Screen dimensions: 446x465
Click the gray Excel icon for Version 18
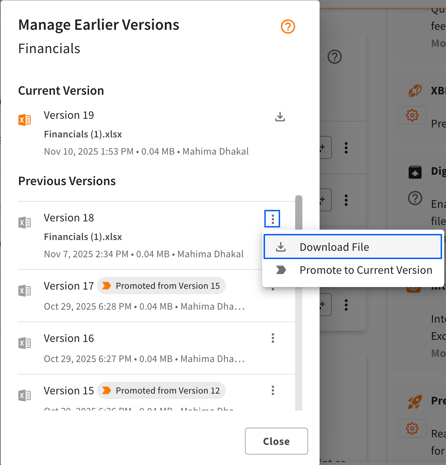coord(25,222)
